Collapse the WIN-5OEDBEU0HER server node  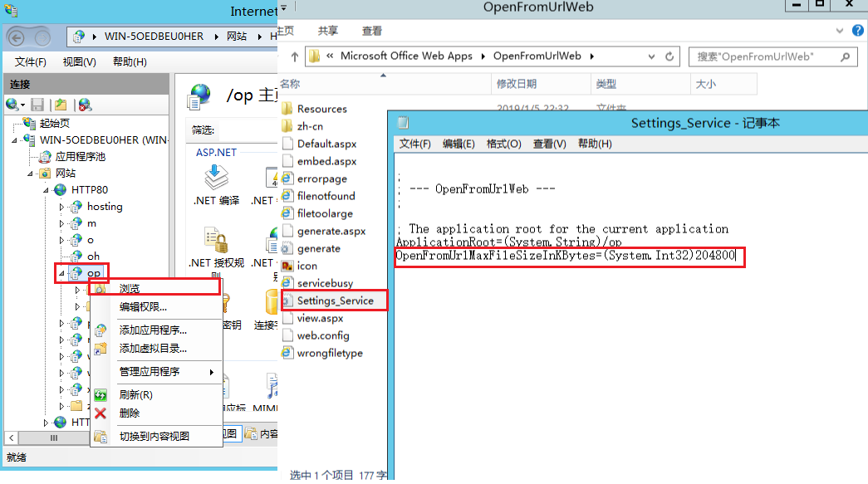point(14,140)
